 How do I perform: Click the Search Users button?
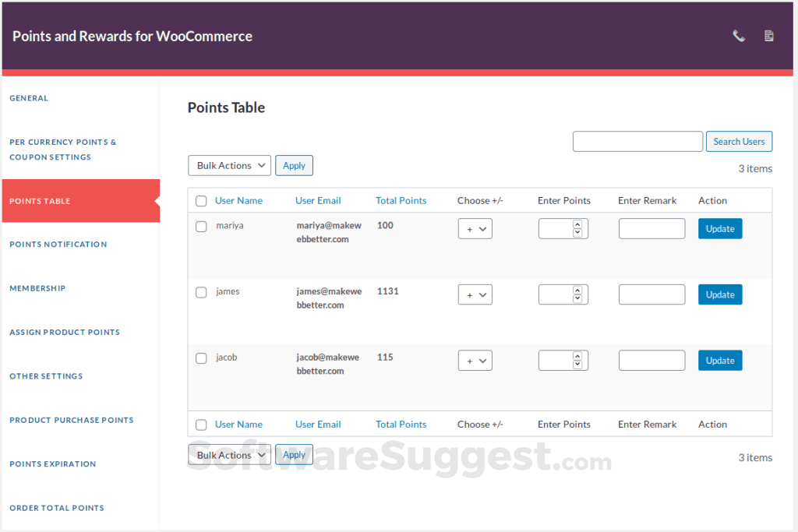click(739, 142)
